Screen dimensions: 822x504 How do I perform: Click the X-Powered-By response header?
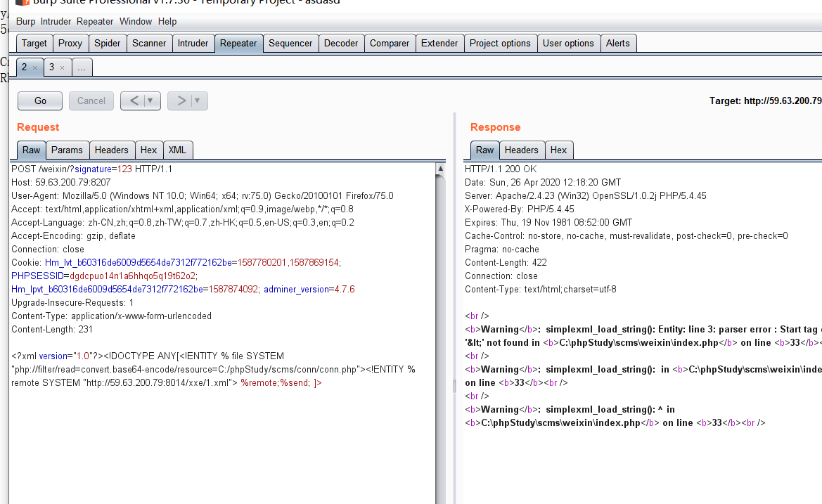(x=520, y=209)
